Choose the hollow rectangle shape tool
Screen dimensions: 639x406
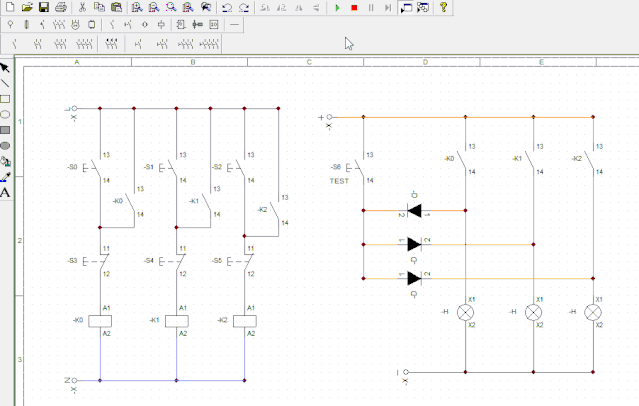click(5, 99)
